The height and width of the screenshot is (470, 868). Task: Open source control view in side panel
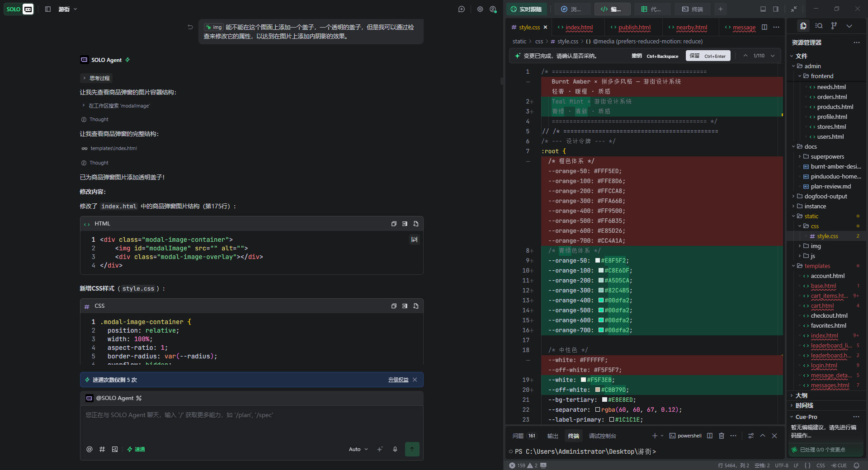[x=834, y=26]
